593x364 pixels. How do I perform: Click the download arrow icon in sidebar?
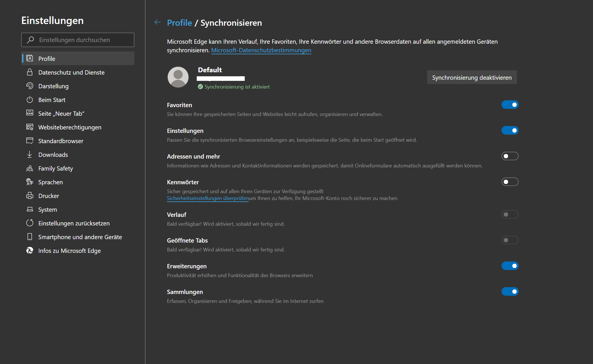tap(29, 155)
